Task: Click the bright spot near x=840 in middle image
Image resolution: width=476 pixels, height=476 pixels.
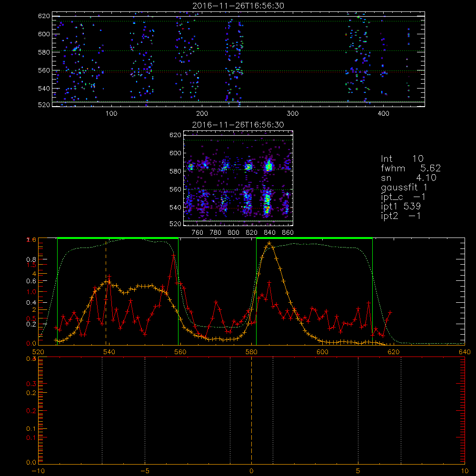Action: point(268,166)
